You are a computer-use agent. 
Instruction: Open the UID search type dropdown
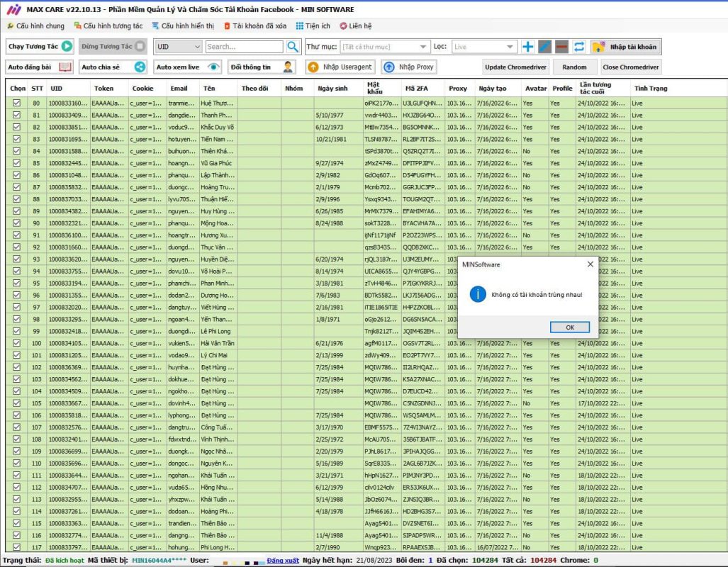point(178,47)
